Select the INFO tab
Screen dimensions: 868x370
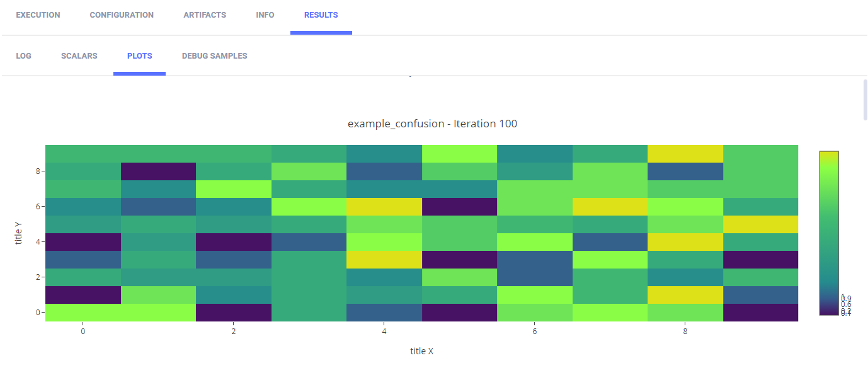[x=265, y=15]
